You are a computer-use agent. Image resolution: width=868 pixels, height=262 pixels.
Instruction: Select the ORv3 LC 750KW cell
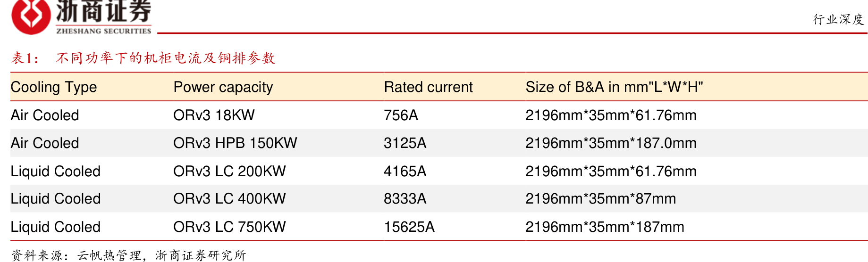coord(229,227)
